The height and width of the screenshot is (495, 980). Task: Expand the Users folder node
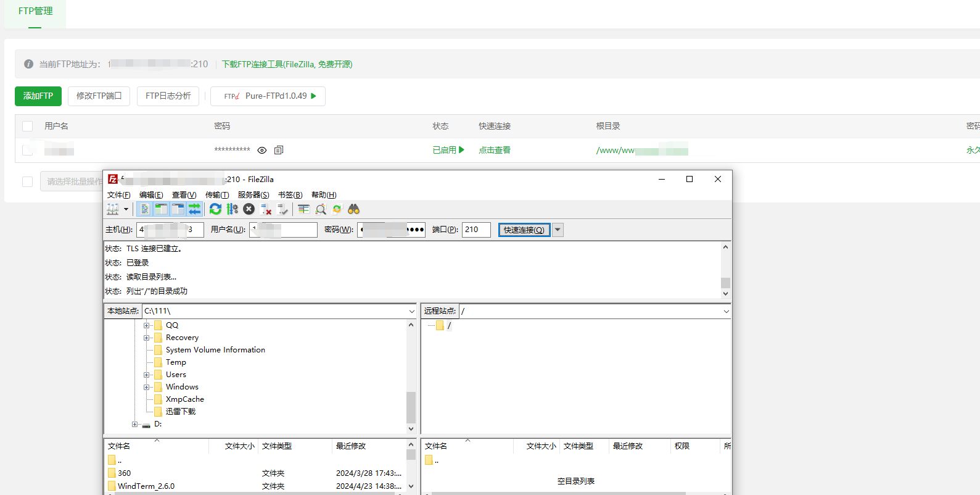tap(147, 375)
